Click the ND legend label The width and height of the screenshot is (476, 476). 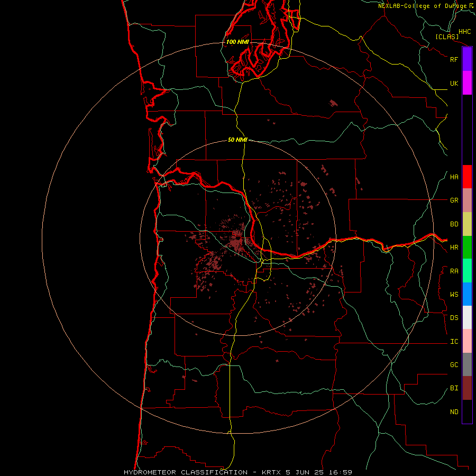click(454, 412)
